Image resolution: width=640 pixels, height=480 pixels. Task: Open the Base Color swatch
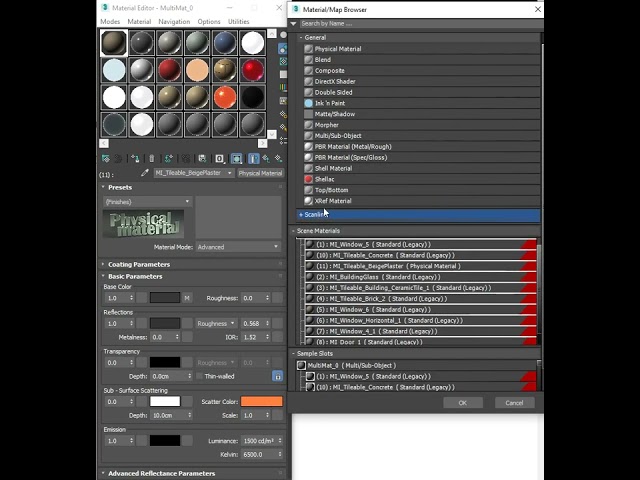pyautogui.click(x=165, y=298)
